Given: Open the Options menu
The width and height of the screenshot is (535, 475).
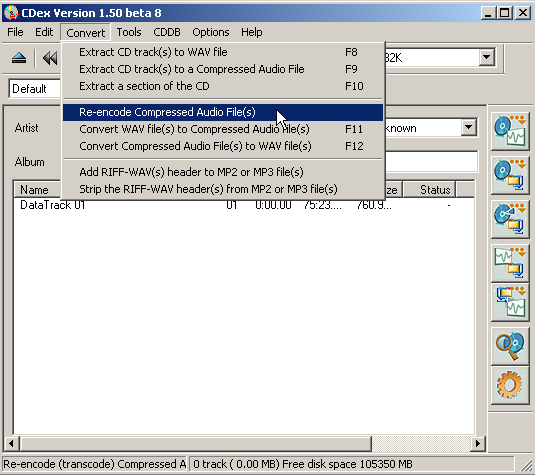Looking at the screenshot, I should pyautogui.click(x=211, y=32).
